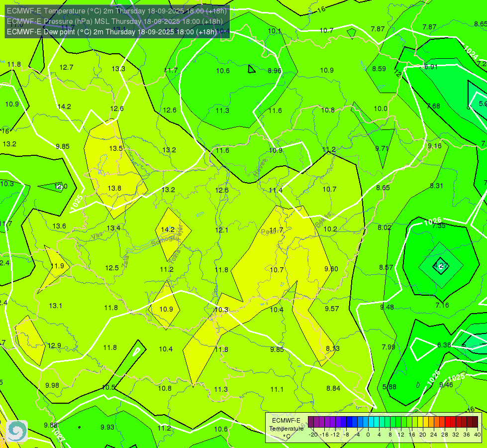Select the ECMWF-E Temperature 2m layer label
This screenshot has height=448, width=487.
point(117,11)
